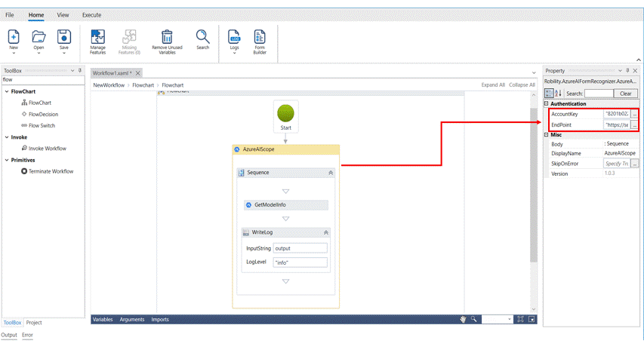Screen dimensions: 644x362
Task: Open the Variables panel
Action: point(103,319)
